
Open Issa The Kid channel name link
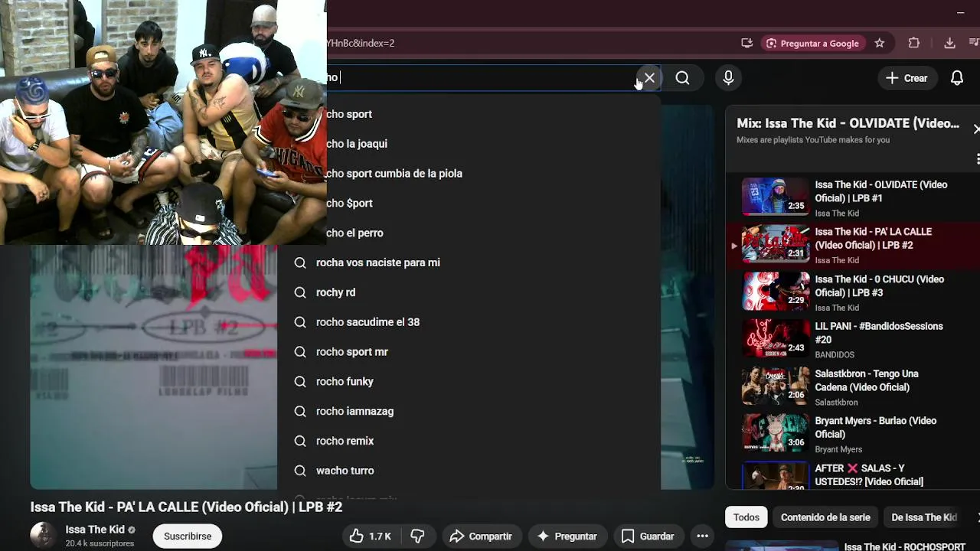click(95, 530)
